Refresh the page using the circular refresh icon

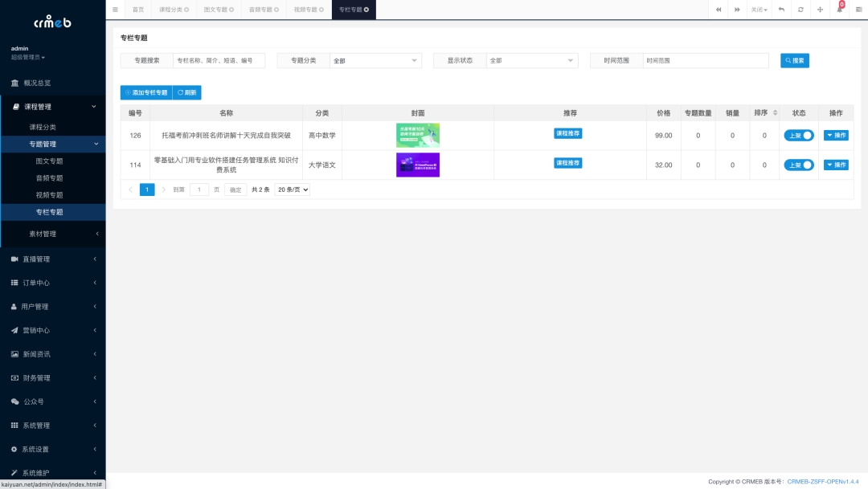(x=801, y=10)
